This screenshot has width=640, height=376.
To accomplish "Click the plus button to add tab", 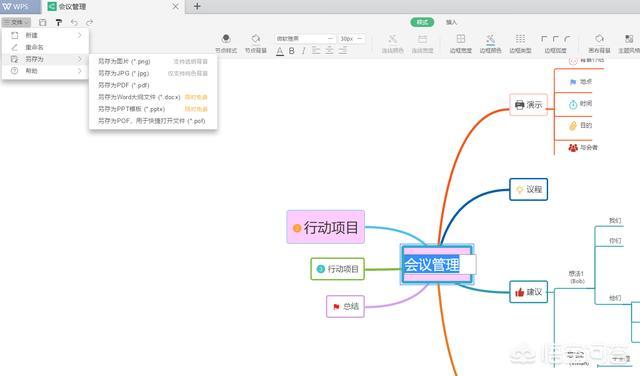I will point(197,6).
